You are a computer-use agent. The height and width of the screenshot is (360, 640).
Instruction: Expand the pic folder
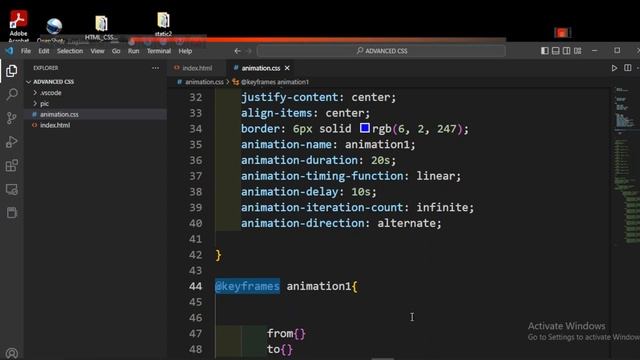(44, 104)
